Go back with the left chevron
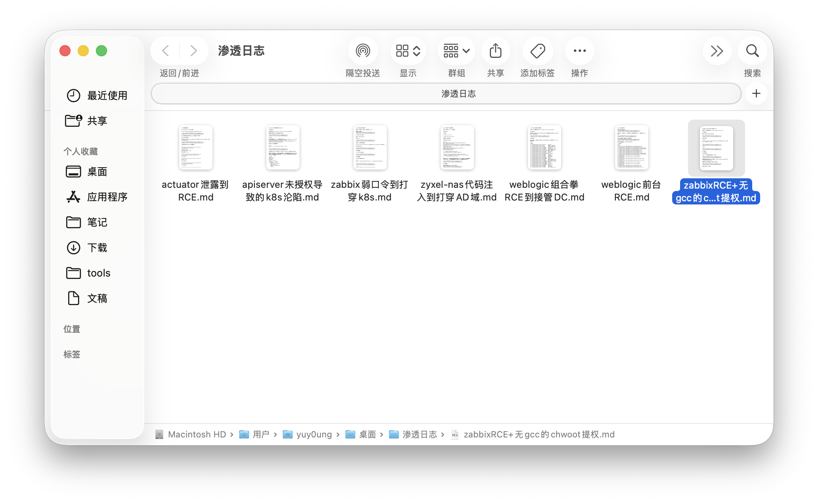This screenshot has height=504, width=818. [x=166, y=51]
